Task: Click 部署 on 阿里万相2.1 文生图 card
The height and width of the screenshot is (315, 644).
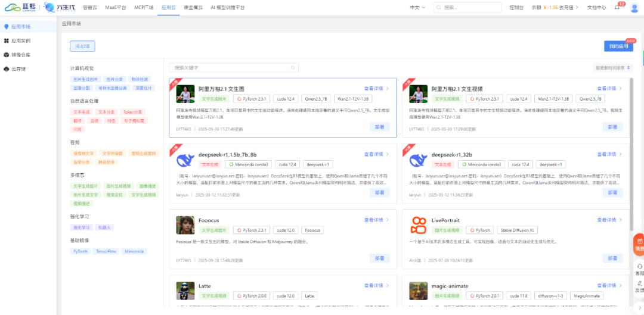Action: [x=379, y=127]
